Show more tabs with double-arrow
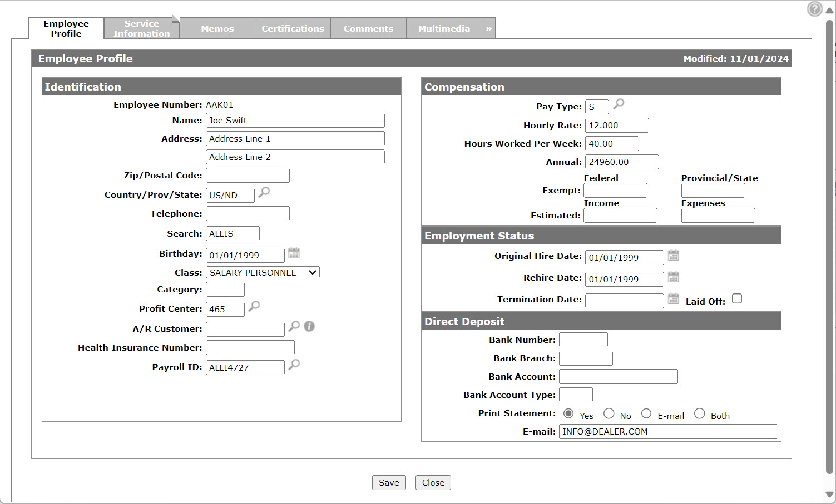 (489, 28)
